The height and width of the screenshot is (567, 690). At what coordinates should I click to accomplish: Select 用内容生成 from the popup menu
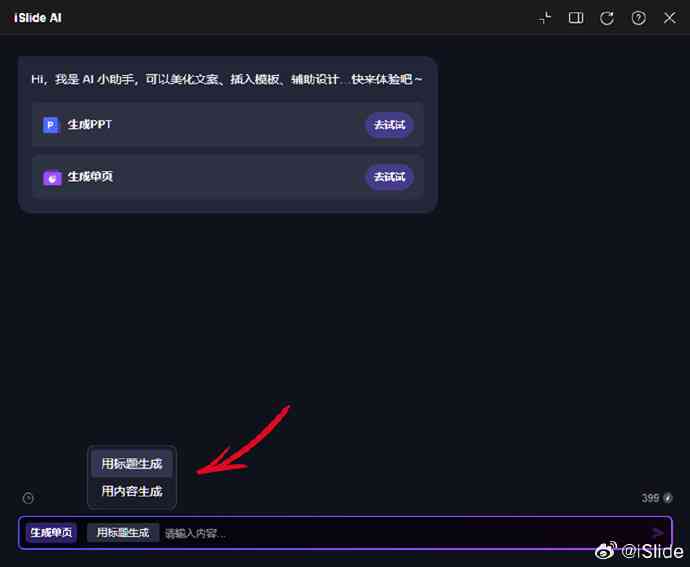[132, 491]
